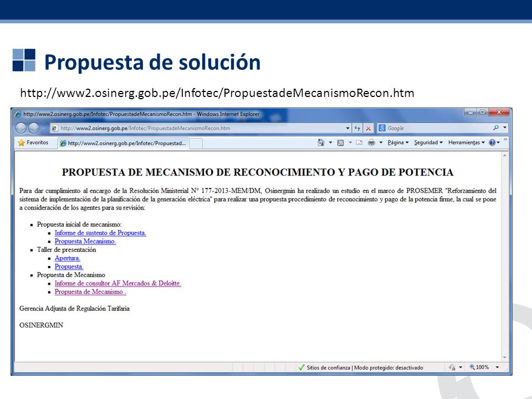
Task: Click the Read mail envelope icon
Action: (x=359, y=142)
